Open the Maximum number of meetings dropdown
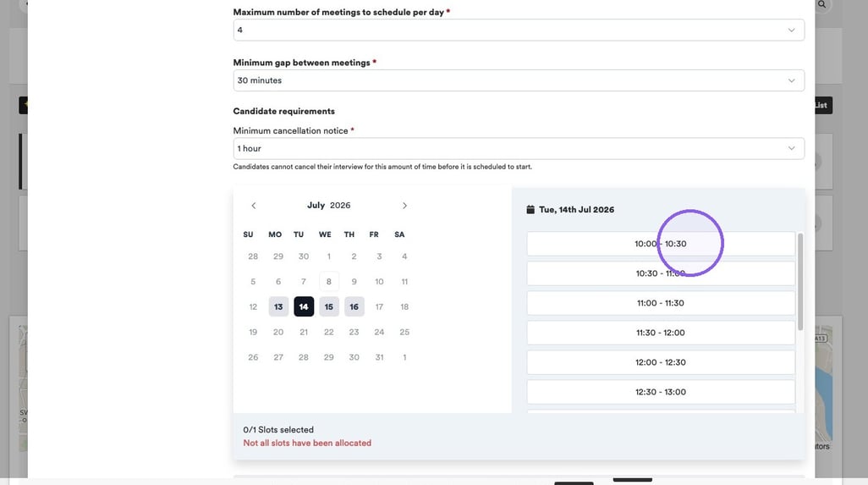 coord(519,30)
